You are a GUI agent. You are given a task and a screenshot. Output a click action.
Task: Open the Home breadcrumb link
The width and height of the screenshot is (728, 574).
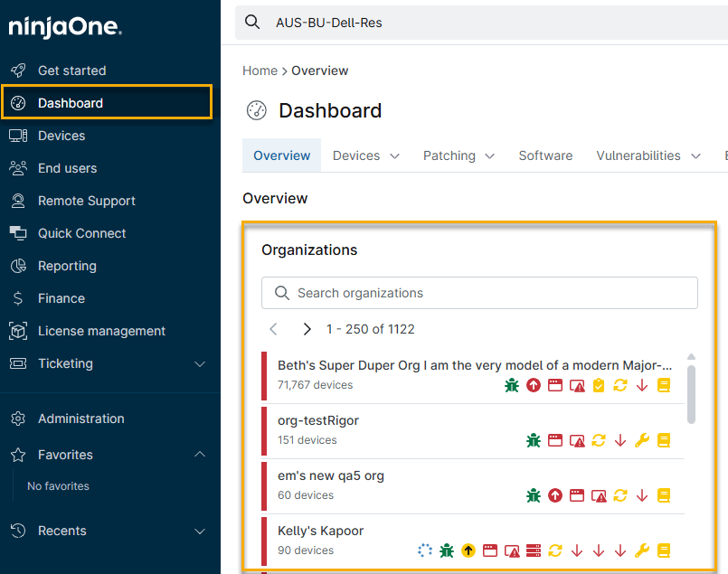click(260, 71)
